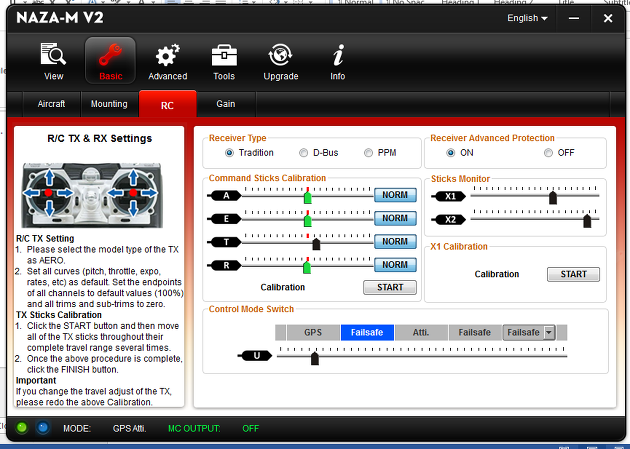Click the A channel label badge
Screen dimensions: 630x449
click(224, 196)
